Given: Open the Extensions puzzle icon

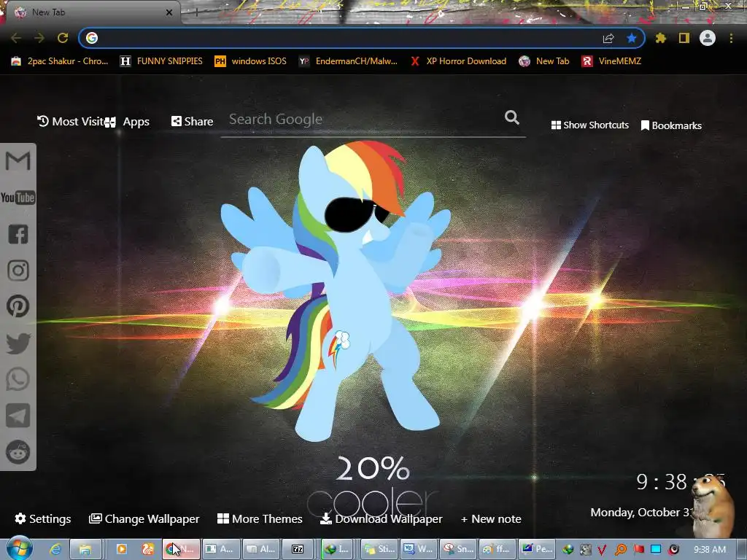Looking at the screenshot, I should 661,38.
